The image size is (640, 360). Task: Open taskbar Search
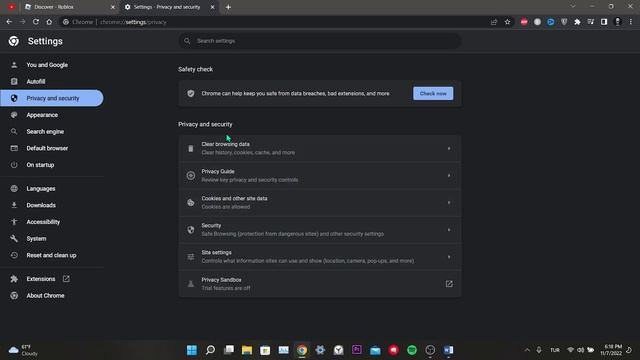click(x=210, y=350)
